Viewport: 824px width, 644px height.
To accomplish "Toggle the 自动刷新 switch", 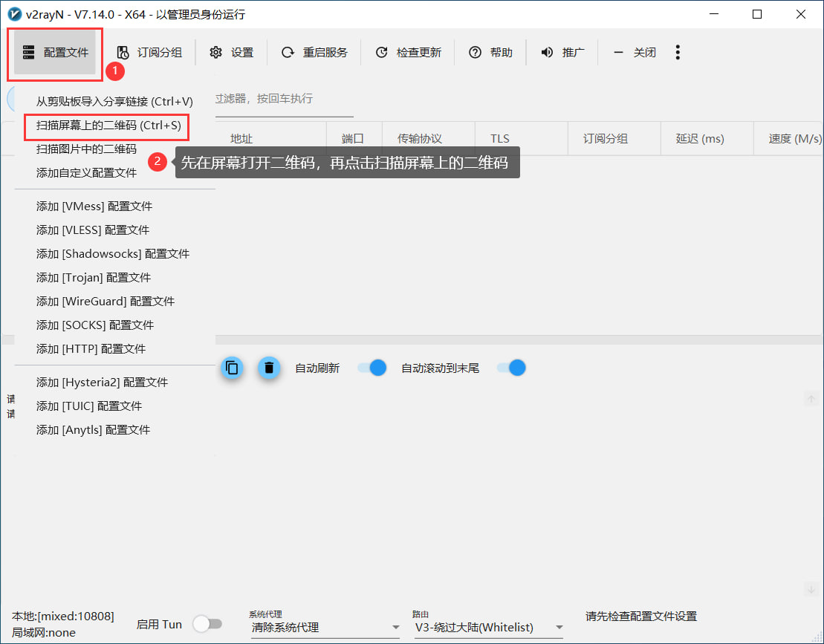I will pos(372,368).
